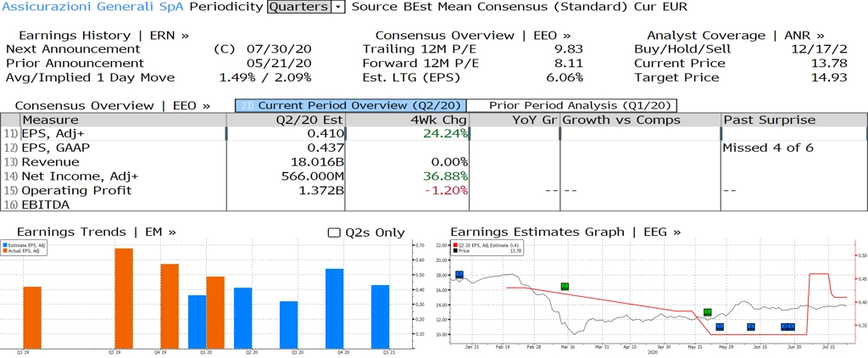The width and height of the screenshot is (868, 358).
Task: Select the orange Q4 19 actual EPS bar
Action: pos(170,306)
